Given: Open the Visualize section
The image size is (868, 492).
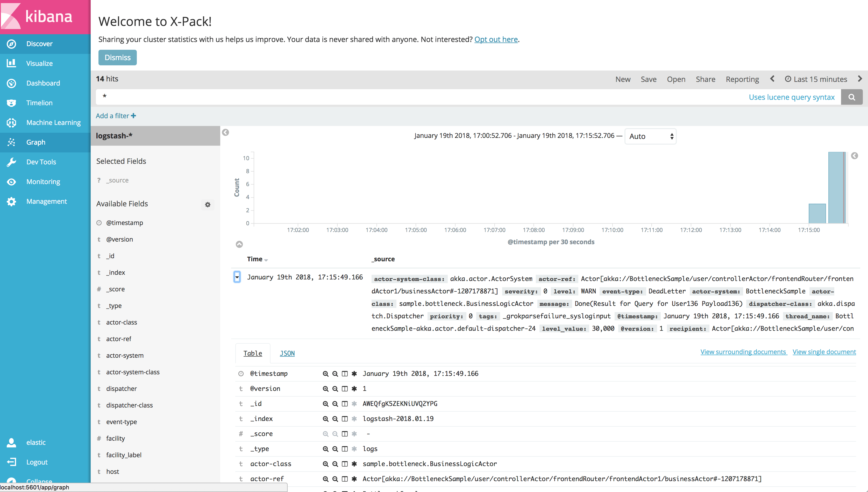Looking at the screenshot, I should [x=45, y=63].
